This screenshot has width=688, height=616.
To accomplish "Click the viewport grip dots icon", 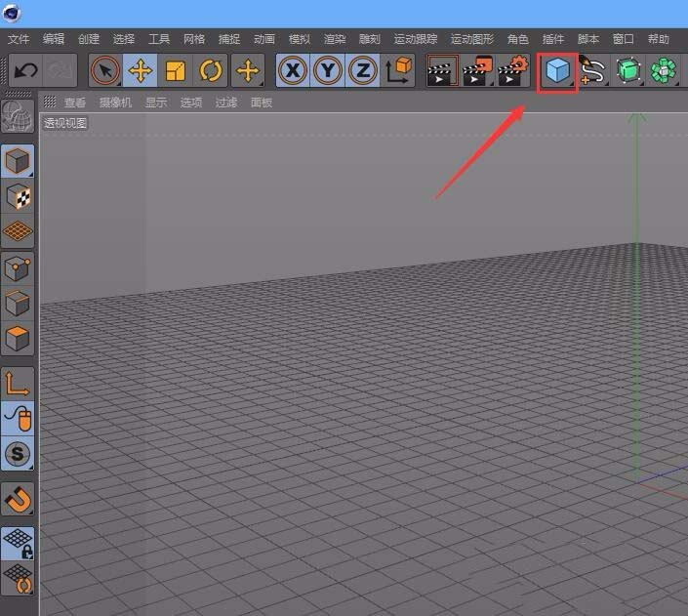I will (x=50, y=102).
